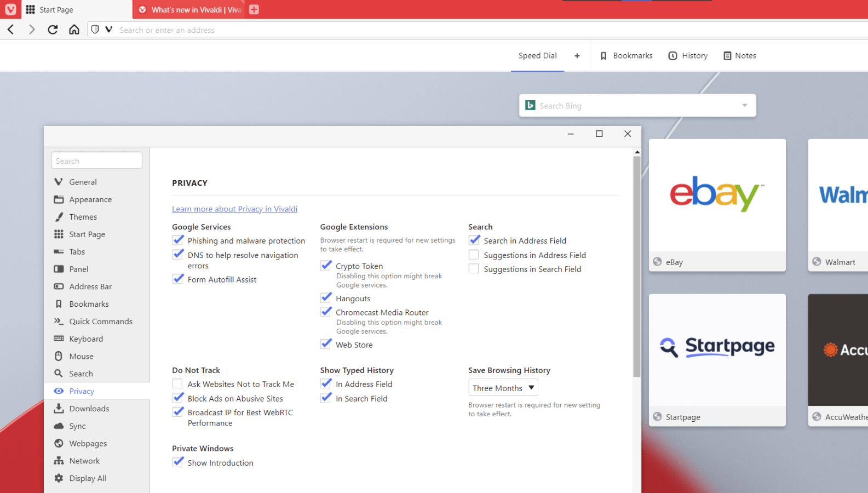Enable Suggestions in Search Field
Screen dimensions: 868x493
click(474, 269)
